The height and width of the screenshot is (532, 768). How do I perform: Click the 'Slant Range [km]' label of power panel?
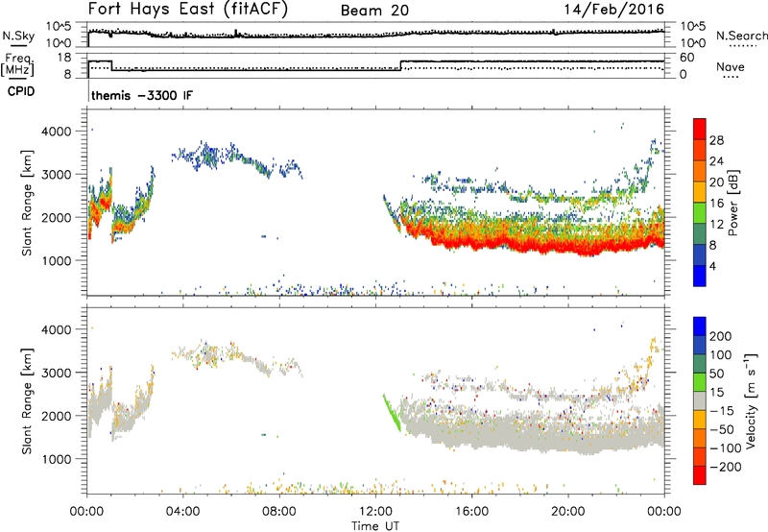click(x=27, y=203)
